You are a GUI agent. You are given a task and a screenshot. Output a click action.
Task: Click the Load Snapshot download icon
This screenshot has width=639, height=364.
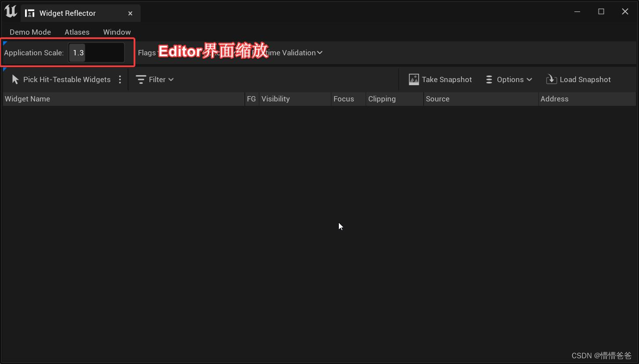click(x=551, y=79)
